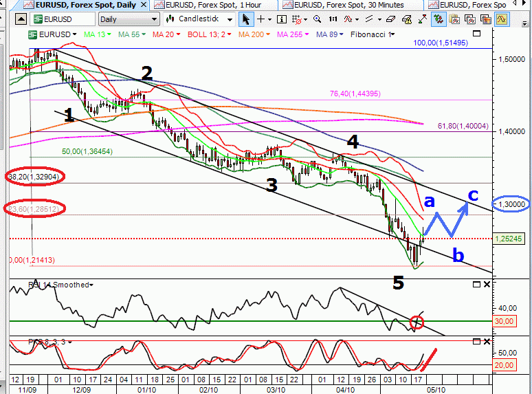Click the grid snap-off icon

[x=297, y=20]
